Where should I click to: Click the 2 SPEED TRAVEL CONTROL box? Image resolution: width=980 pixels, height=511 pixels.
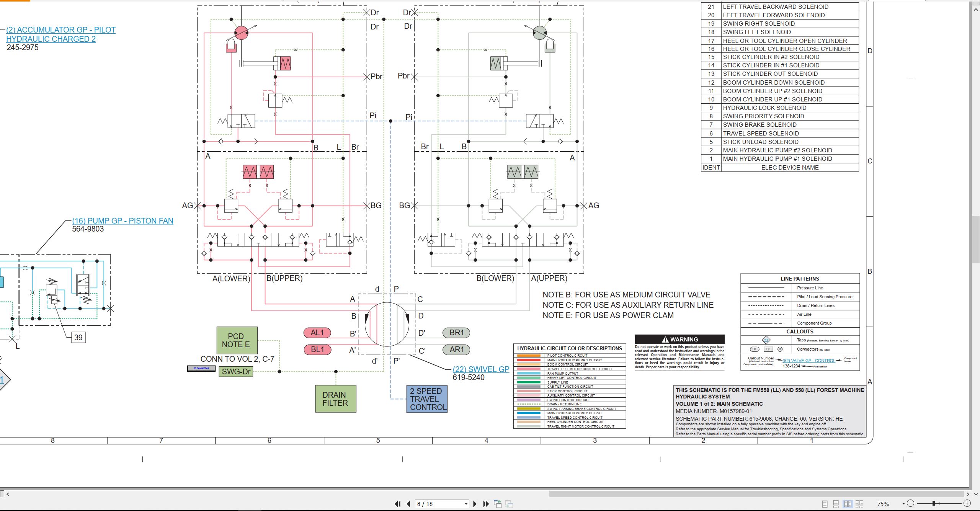click(x=427, y=399)
